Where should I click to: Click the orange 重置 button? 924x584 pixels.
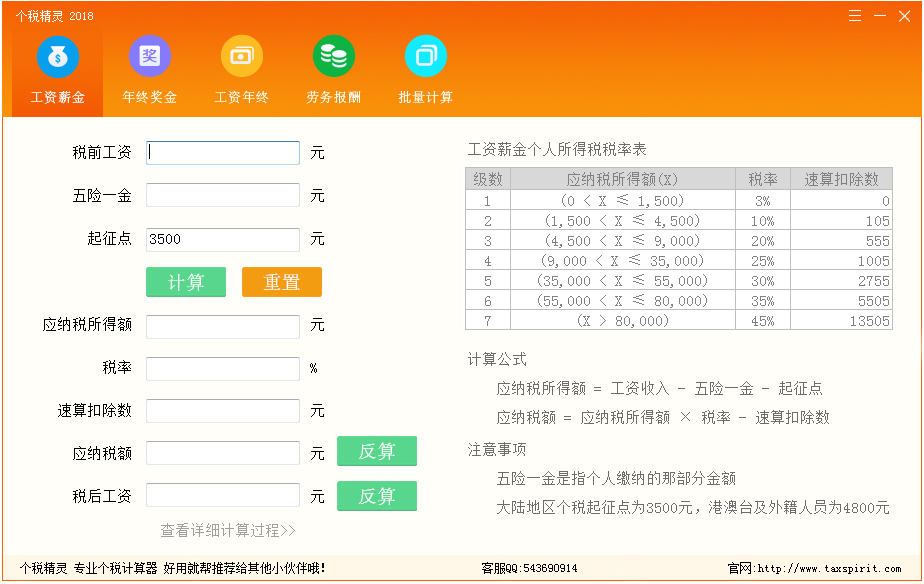pyautogui.click(x=281, y=282)
